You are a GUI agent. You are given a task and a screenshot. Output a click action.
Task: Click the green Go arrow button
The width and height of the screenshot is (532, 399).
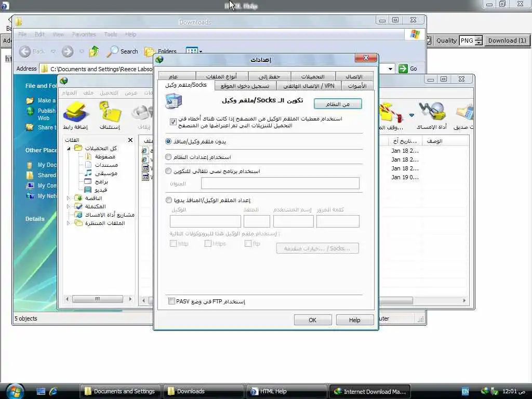tap(403, 69)
